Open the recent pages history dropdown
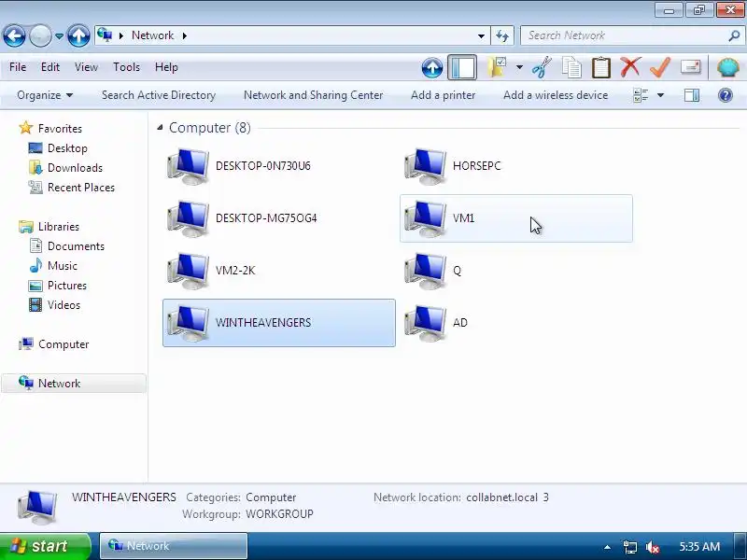The width and height of the screenshot is (747, 560). click(59, 36)
